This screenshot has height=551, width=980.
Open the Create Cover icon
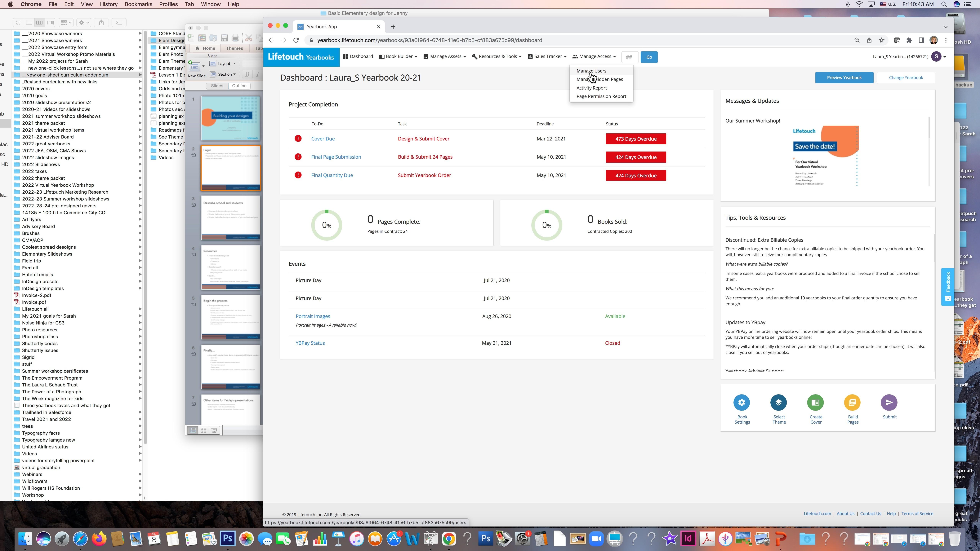pyautogui.click(x=815, y=402)
